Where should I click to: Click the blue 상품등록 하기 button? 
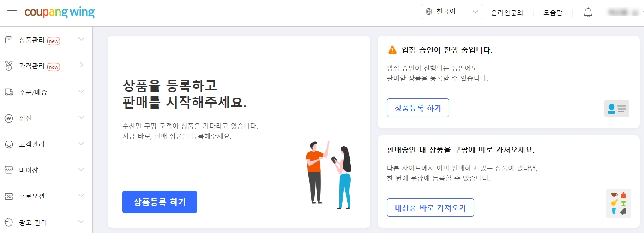[160, 202]
